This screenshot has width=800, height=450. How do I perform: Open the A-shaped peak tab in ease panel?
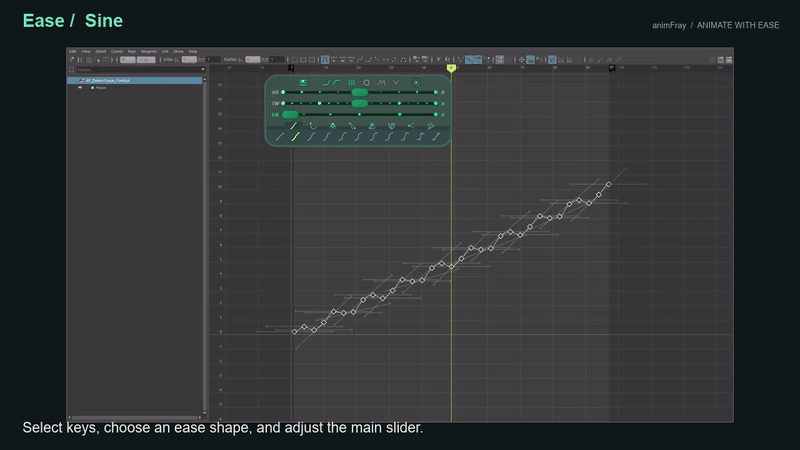click(333, 126)
